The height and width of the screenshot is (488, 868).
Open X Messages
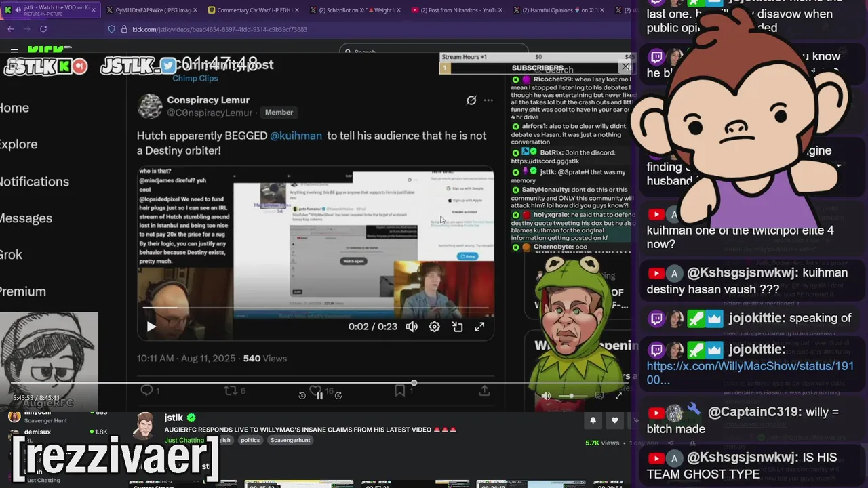click(x=26, y=218)
